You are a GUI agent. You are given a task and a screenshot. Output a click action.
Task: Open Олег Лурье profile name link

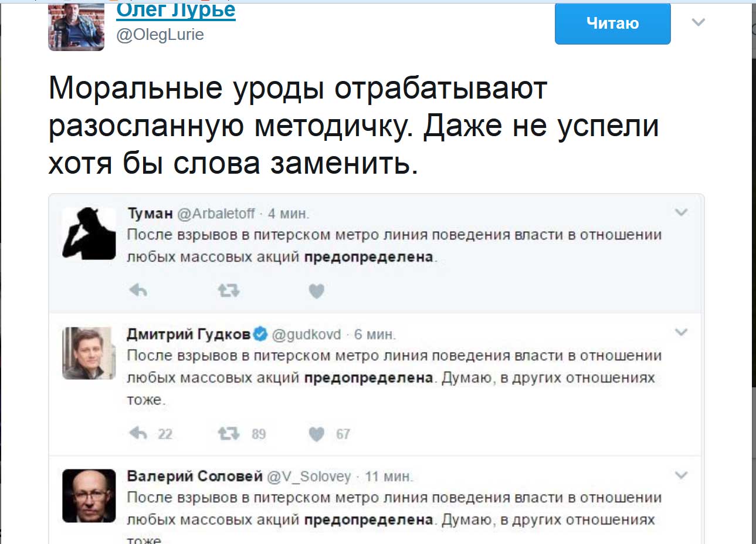176,11
